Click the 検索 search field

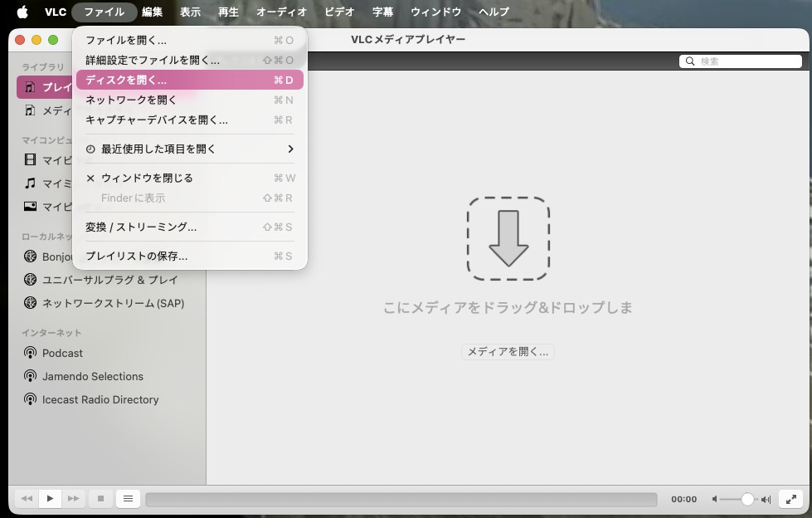[741, 61]
